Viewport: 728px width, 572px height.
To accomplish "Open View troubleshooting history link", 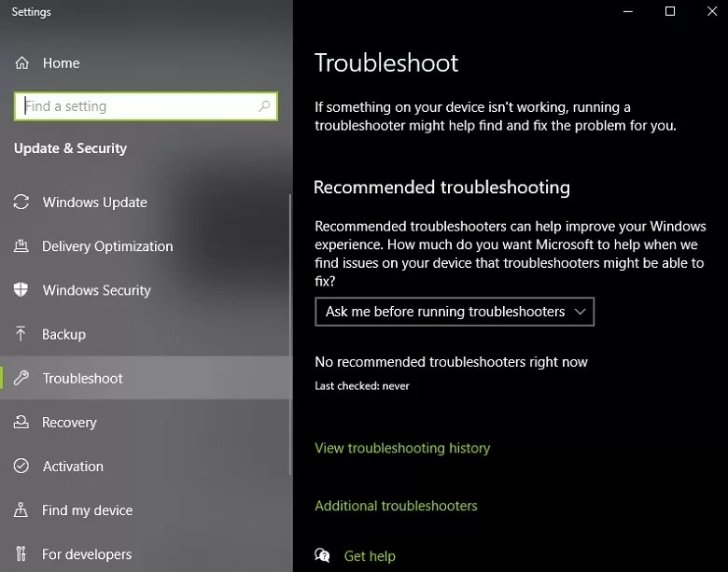I will (x=402, y=448).
